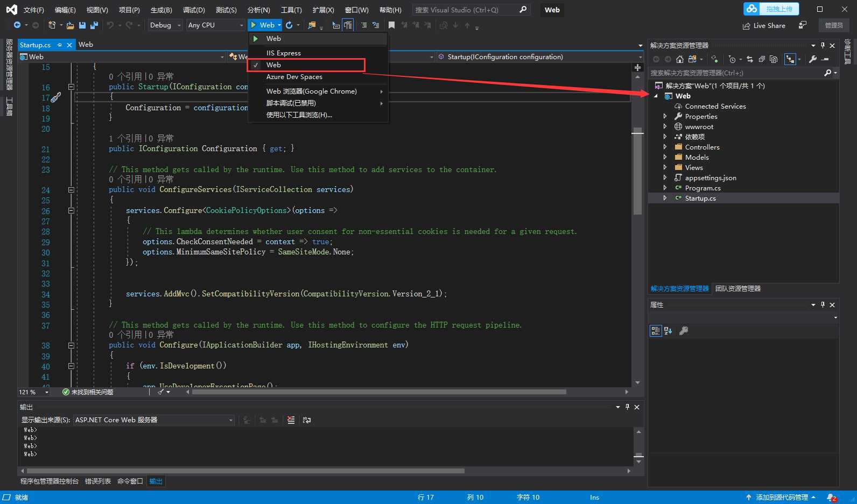
Task: Start debugging with green Web play button
Action: pyautogui.click(x=263, y=25)
